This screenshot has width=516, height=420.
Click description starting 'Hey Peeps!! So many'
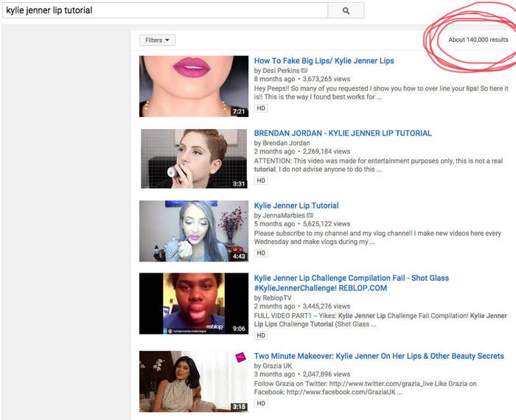point(381,93)
